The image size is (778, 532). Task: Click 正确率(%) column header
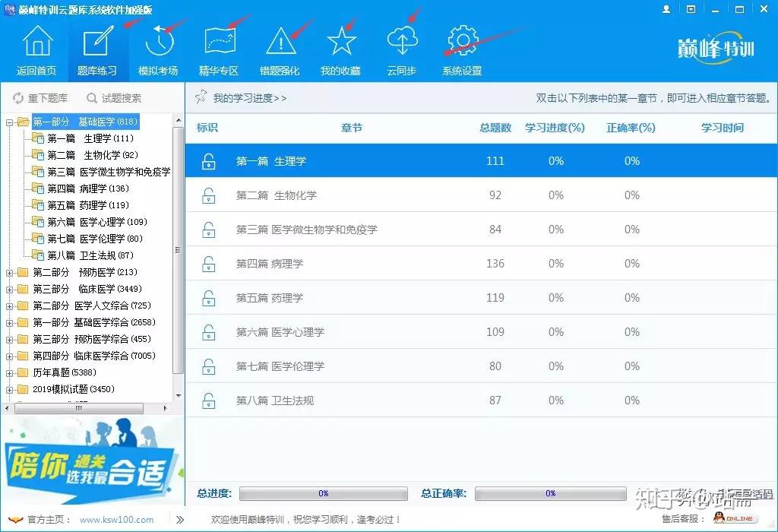coord(631,128)
